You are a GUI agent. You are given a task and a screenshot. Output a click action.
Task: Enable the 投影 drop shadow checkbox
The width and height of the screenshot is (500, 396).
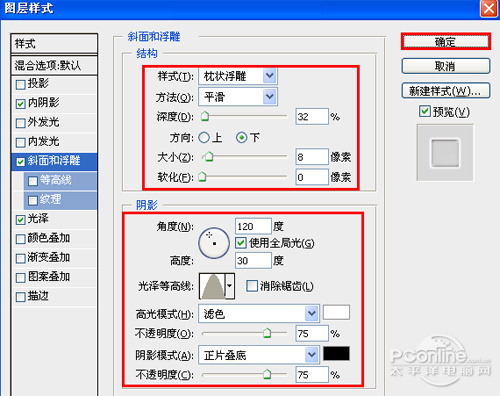pos(20,84)
